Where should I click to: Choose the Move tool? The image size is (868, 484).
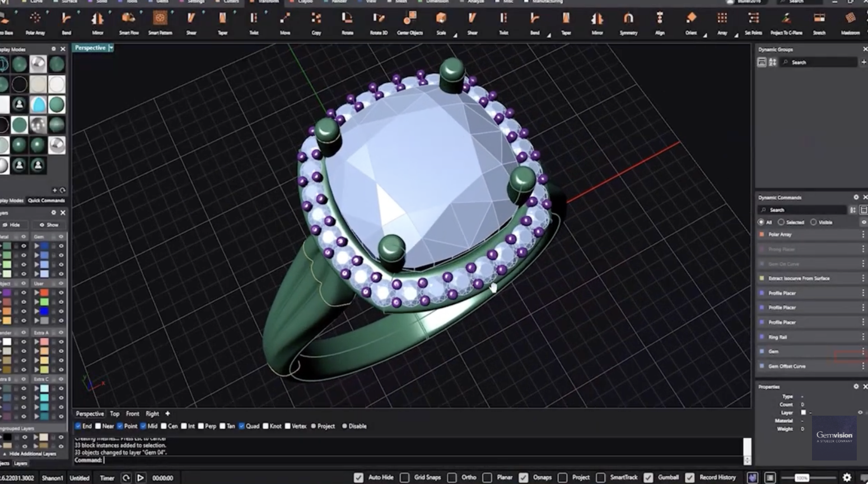(285, 23)
